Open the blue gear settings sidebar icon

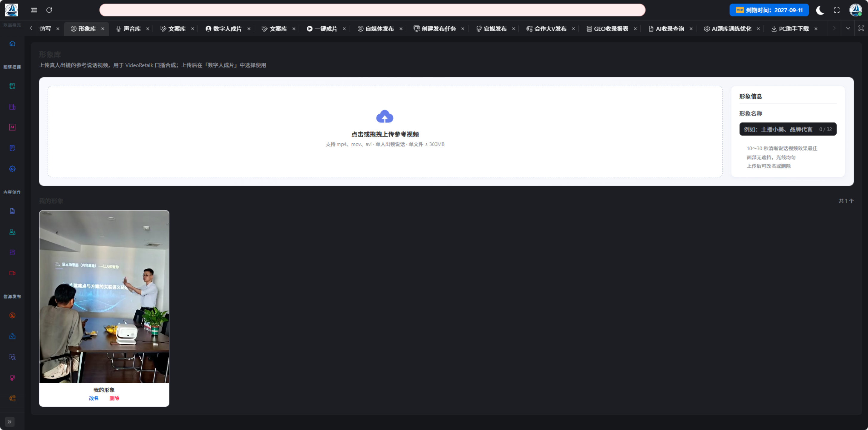(x=12, y=169)
